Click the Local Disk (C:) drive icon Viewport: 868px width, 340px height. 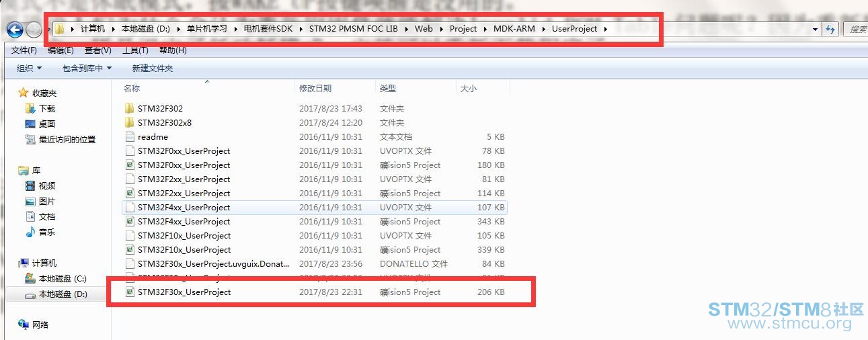pos(30,278)
